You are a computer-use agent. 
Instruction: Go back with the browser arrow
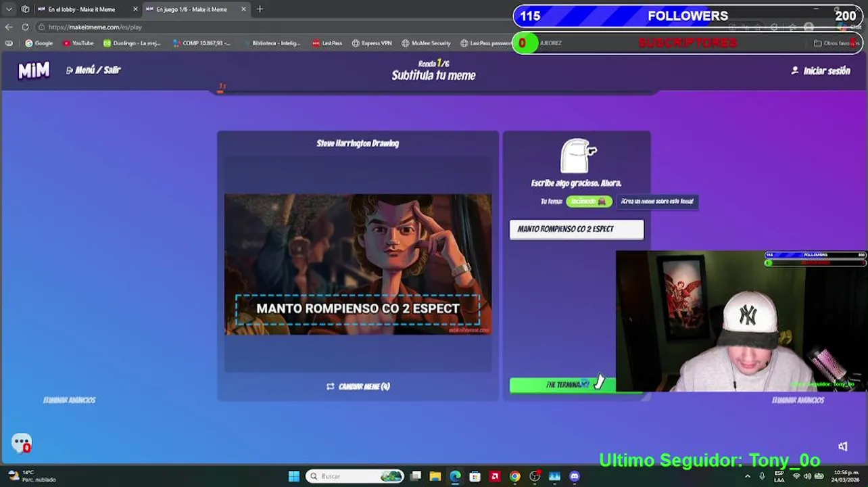[x=9, y=27]
